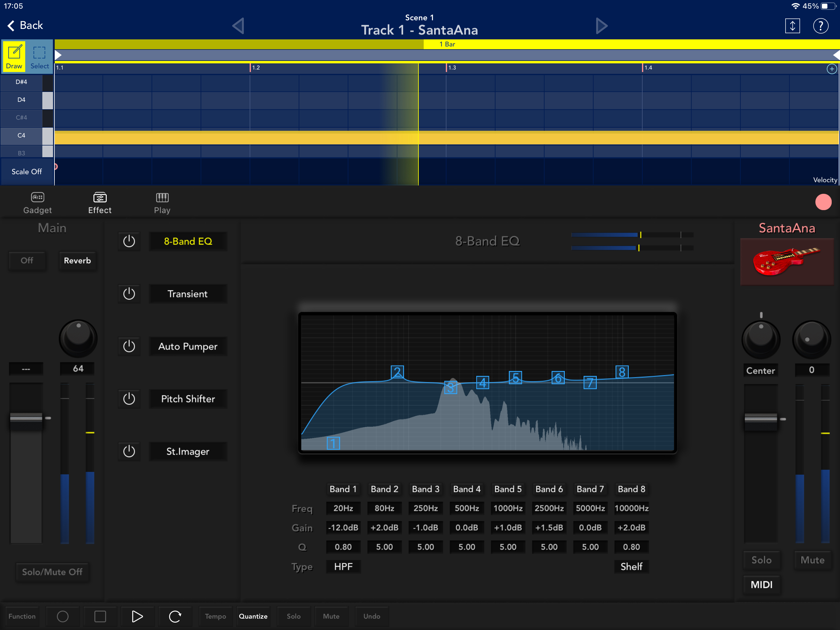The image size is (840, 630).
Task: Open the Auto Pumper effect slot
Action: 188,346
